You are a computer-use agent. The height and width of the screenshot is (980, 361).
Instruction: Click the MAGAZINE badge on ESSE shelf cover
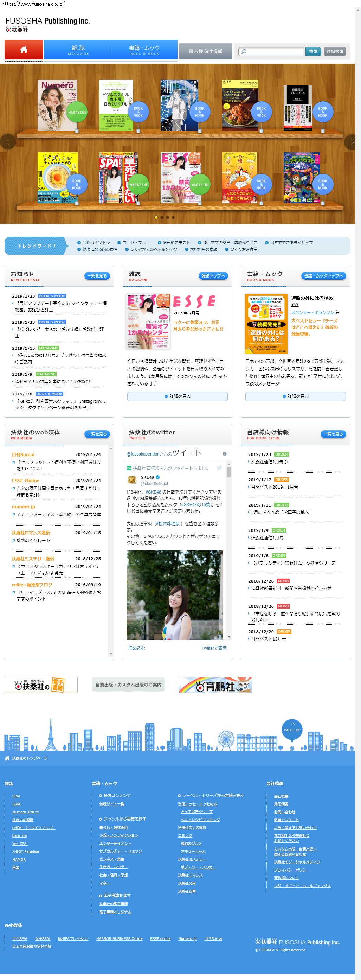200,185
